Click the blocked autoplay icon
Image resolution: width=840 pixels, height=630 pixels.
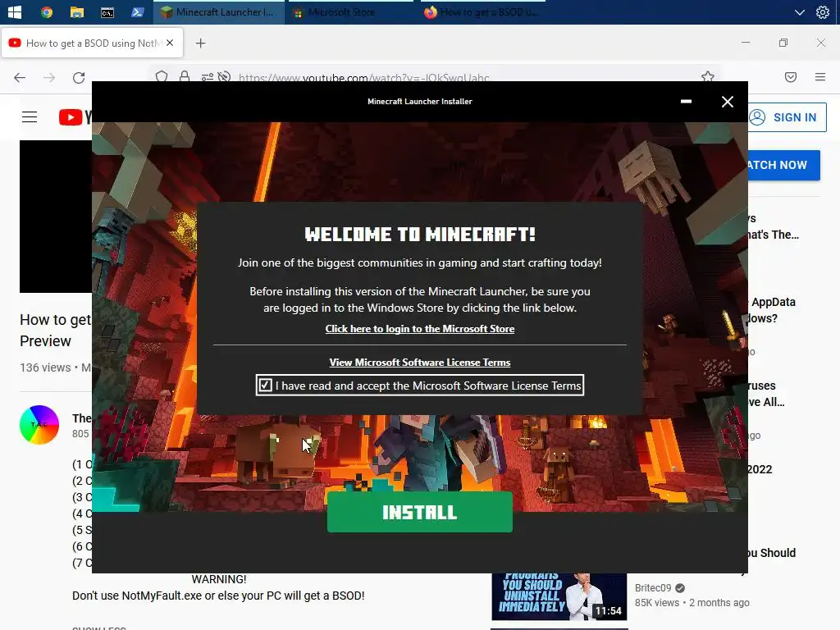click(225, 76)
